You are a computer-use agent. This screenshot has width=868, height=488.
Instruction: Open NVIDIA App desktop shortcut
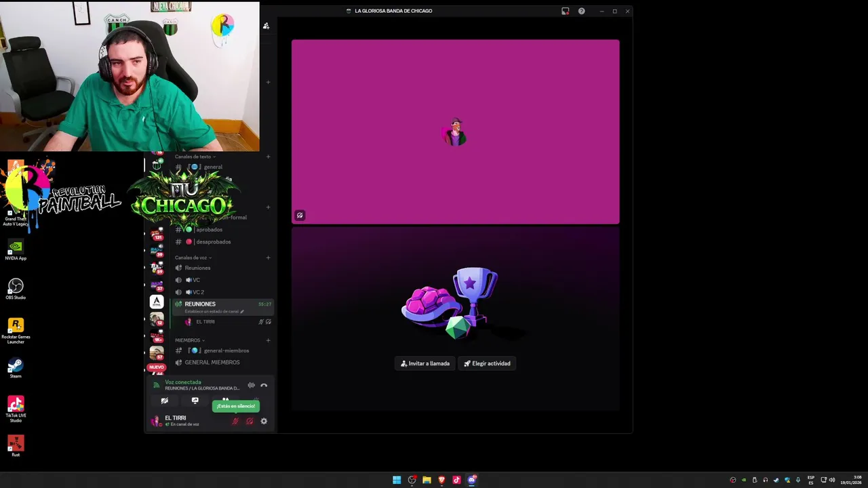pyautogui.click(x=16, y=249)
